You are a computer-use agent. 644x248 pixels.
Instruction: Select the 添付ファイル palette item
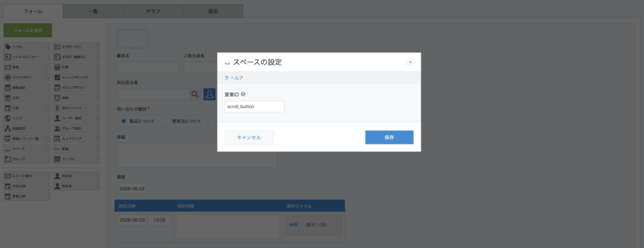[76, 108]
